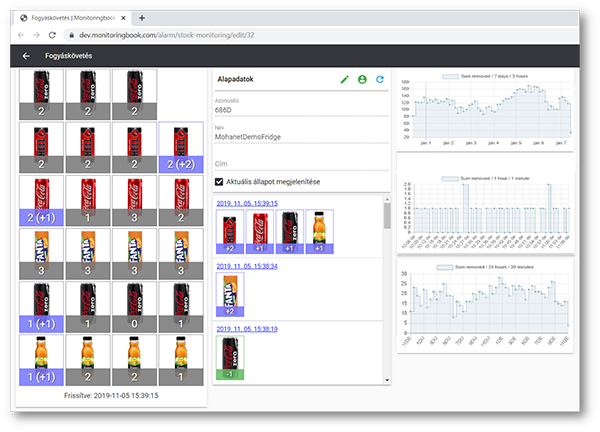600x432 pixels.
Task: Click the Azonosító field with 686D
Action: coord(302,110)
